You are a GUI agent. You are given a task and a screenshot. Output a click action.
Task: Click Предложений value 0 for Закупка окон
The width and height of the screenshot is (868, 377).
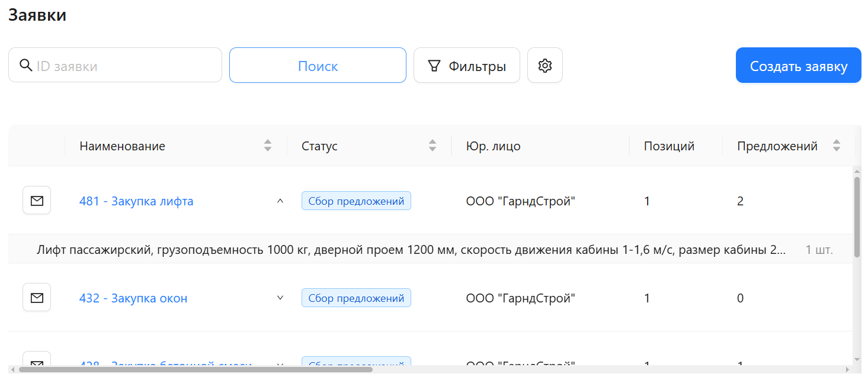(x=740, y=298)
